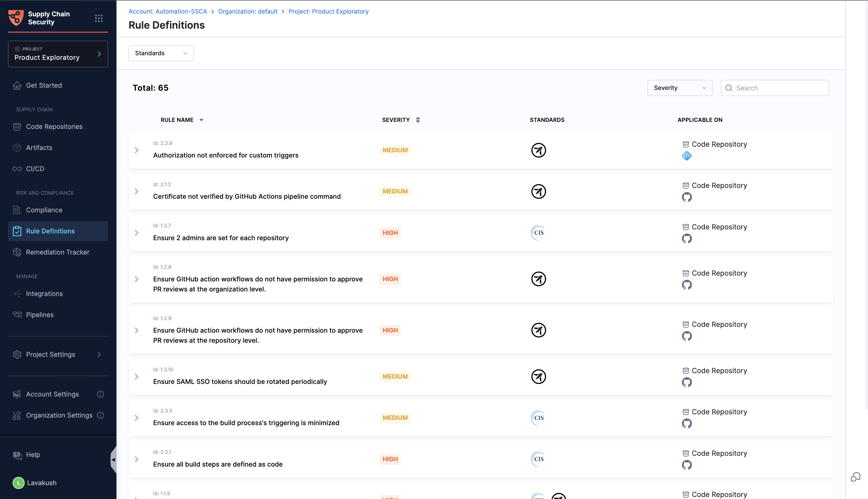The image size is (868, 499).
Task: Click the module switcher grid icon
Action: click(x=99, y=18)
